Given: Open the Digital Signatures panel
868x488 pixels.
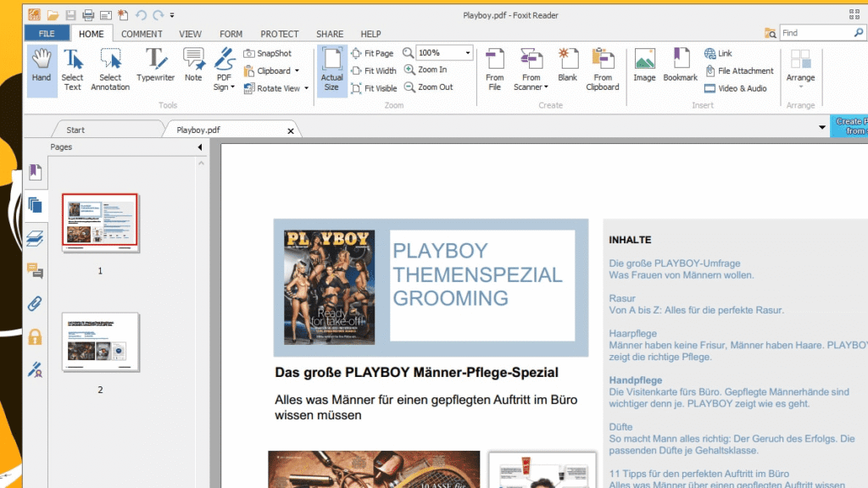Looking at the screenshot, I should click(35, 369).
